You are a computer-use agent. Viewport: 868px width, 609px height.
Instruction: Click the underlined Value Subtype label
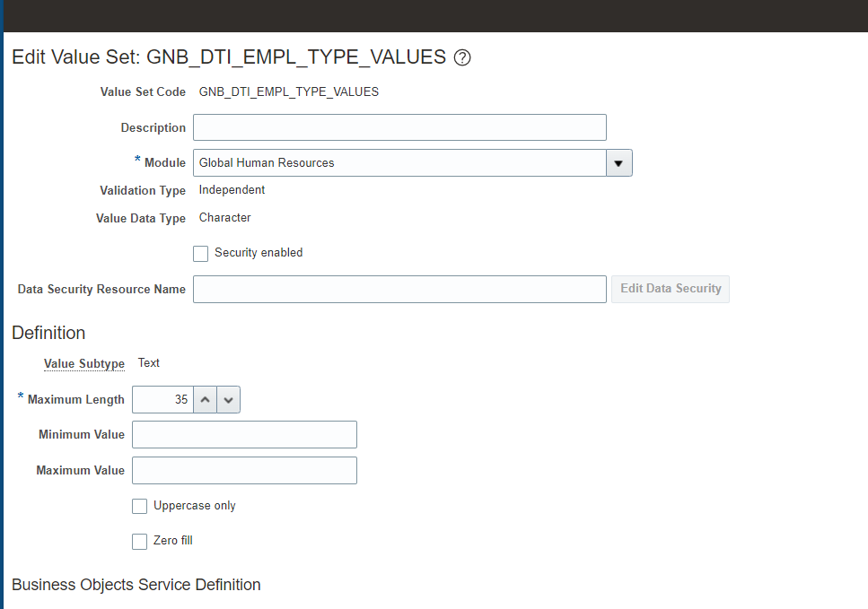(x=84, y=363)
